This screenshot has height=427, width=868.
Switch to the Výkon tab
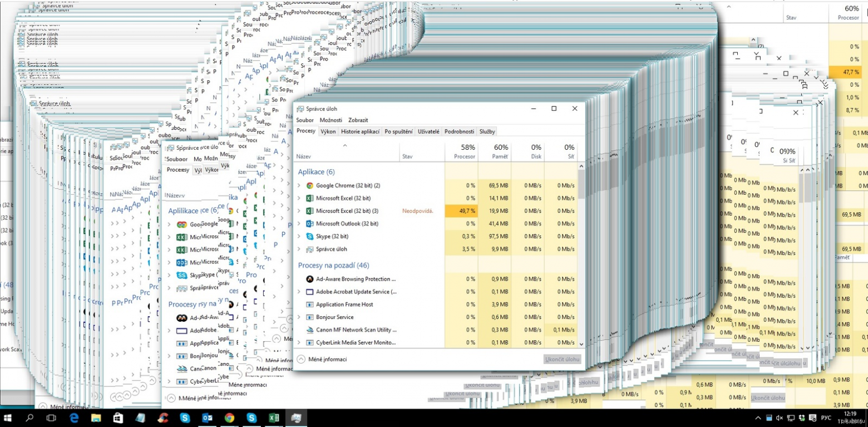point(328,131)
